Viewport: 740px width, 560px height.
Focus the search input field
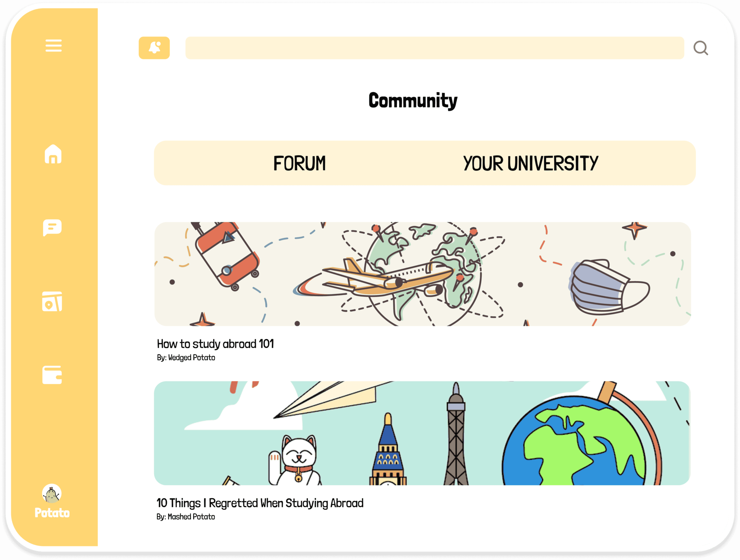[434, 48]
